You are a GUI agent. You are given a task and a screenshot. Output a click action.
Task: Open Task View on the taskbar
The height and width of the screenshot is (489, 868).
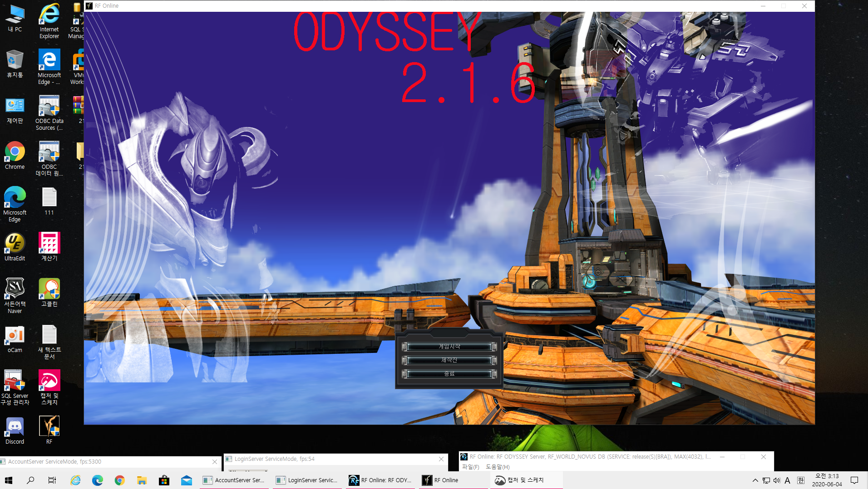pos(52,480)
